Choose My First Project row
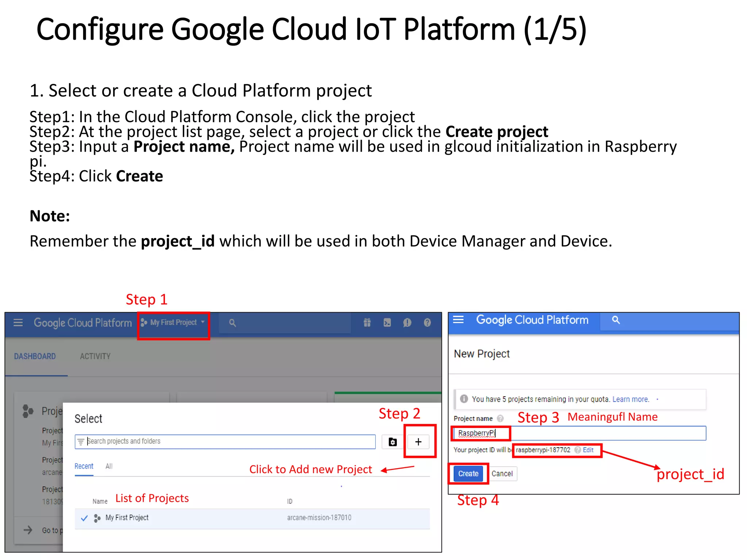747x560 pixels. point(252,518)
